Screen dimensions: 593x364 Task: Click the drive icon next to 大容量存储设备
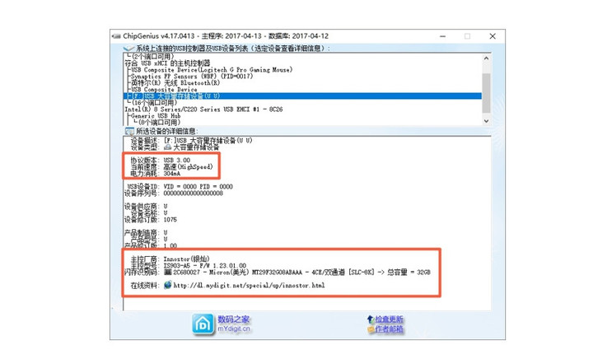coord(167,147)
